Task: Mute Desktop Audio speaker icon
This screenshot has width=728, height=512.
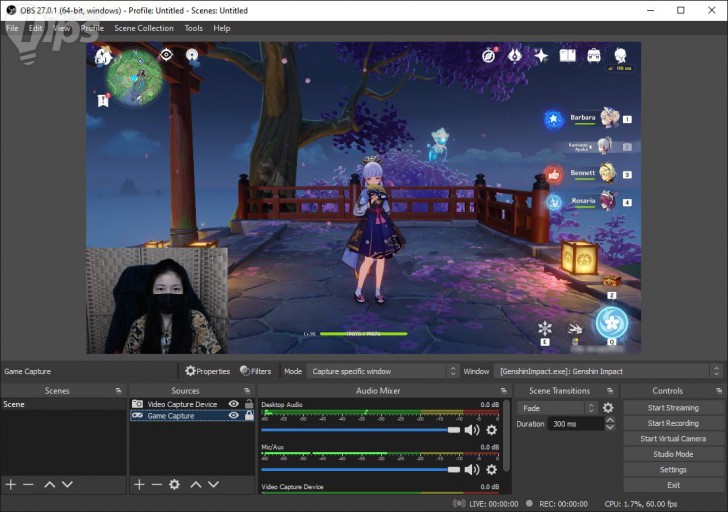Action: tap(472, 430)
